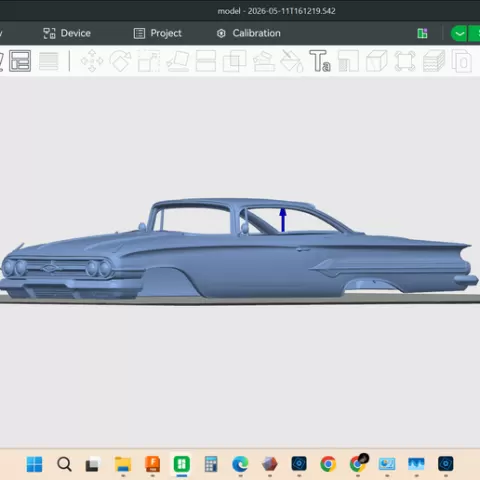The width and height of the screenshot is (480, 480).
Task: Select the Text shape tool
Action: pos(320,61)
